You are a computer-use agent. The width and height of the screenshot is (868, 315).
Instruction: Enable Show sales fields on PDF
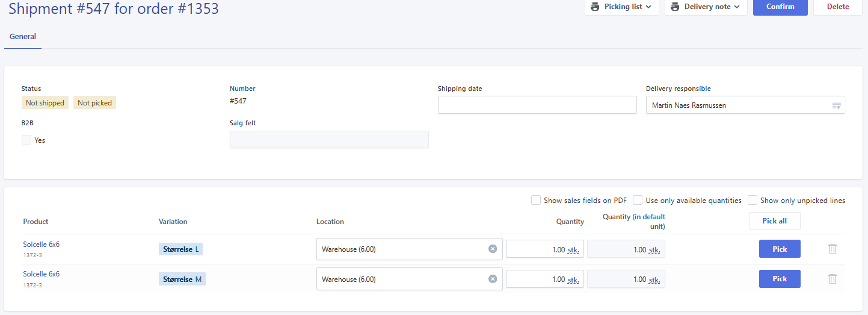[x=535, y=200]
